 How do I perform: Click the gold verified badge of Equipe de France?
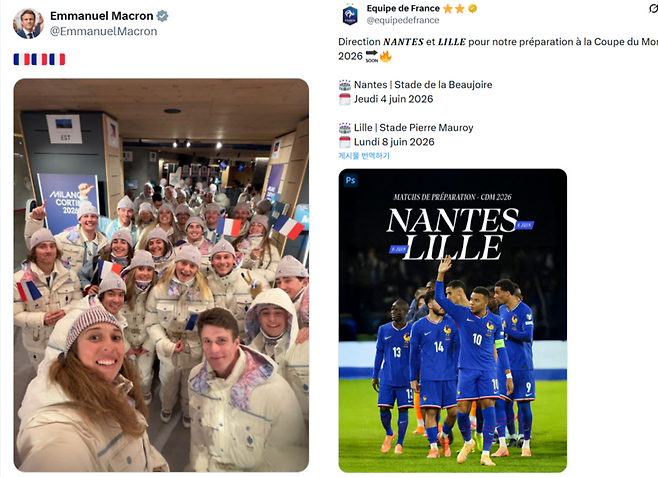pyautogui.click(x=473, y=8)
